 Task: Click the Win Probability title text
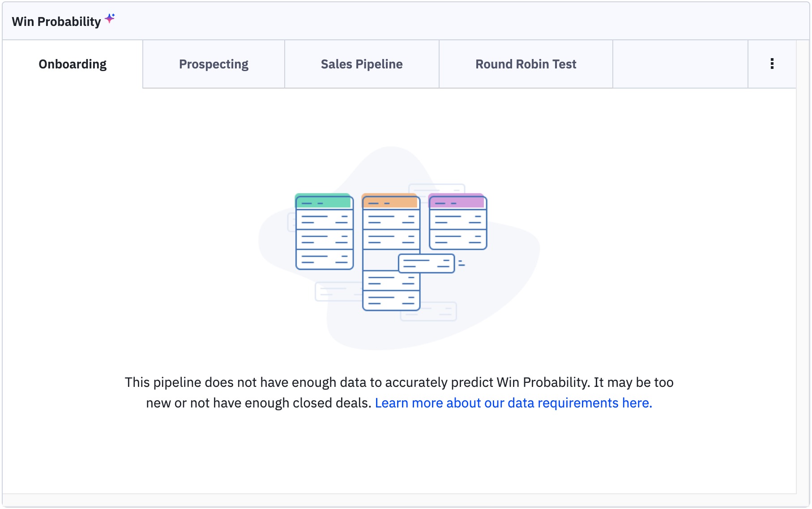56,21
